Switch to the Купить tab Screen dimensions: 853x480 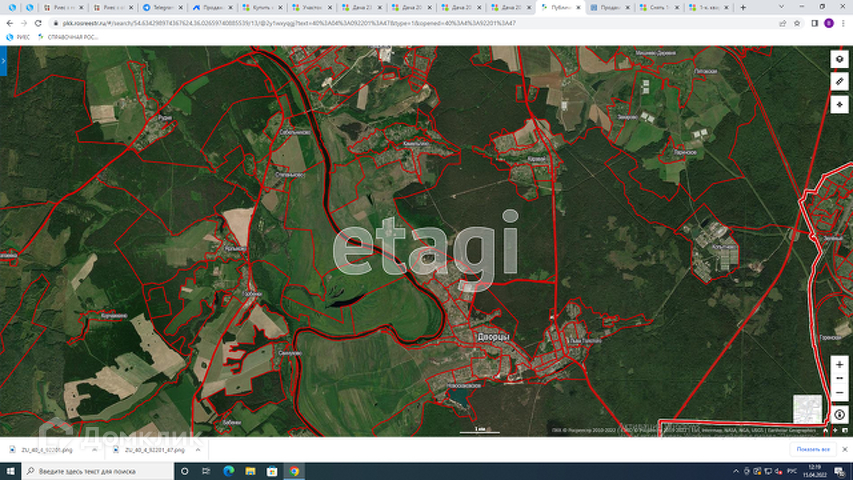[263, 8]
